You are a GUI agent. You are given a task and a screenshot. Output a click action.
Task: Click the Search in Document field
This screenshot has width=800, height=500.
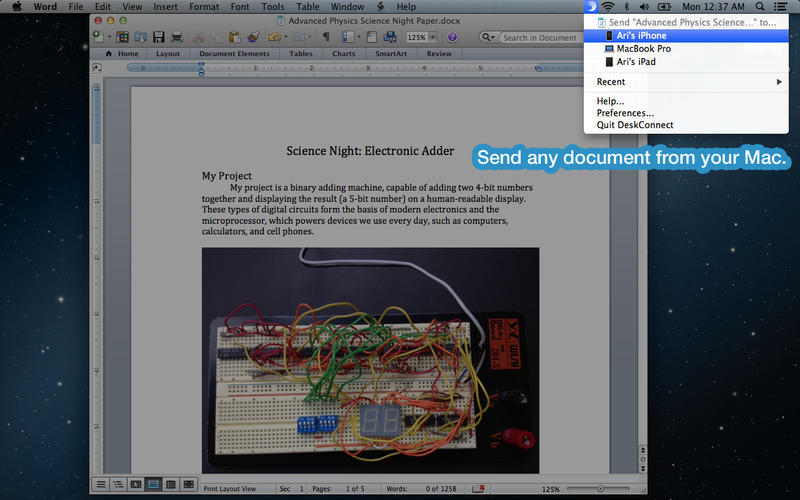point(538,37)
